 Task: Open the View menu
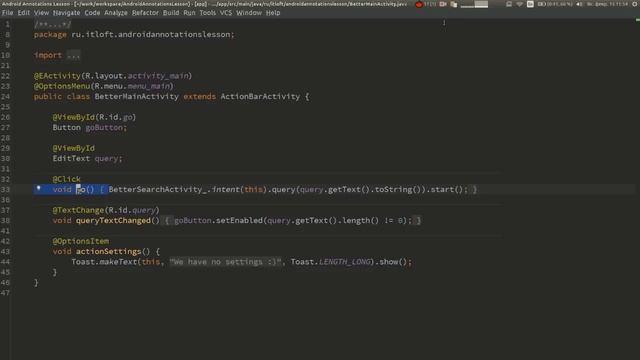(41, 13)
